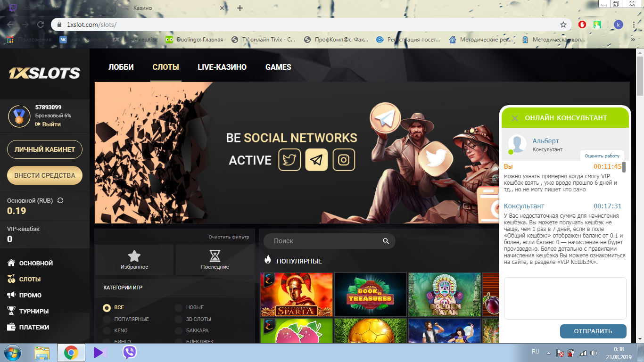Select the KENO category radio button

tap(107, 330)
